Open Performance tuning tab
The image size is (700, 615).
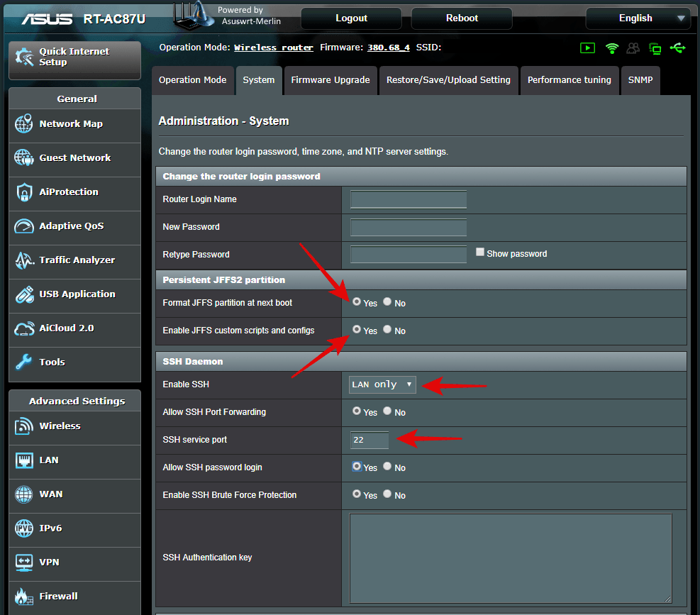coord(570,80)
